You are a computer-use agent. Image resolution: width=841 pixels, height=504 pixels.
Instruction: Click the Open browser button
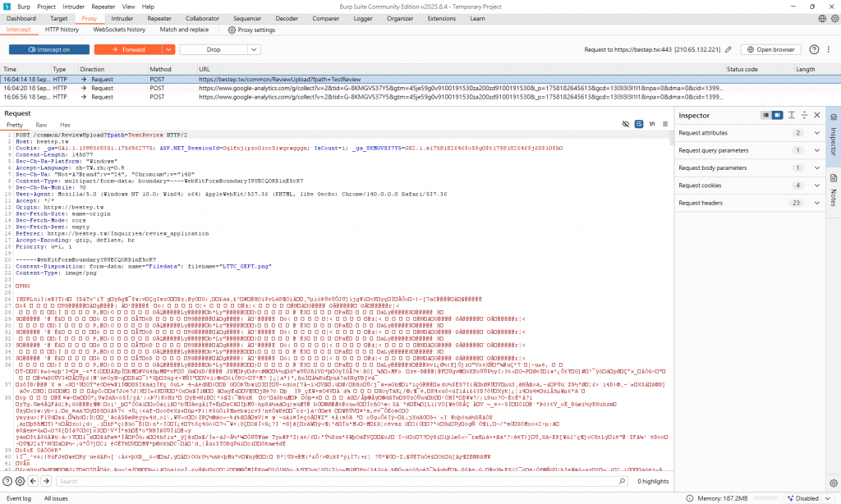(770, 49)
